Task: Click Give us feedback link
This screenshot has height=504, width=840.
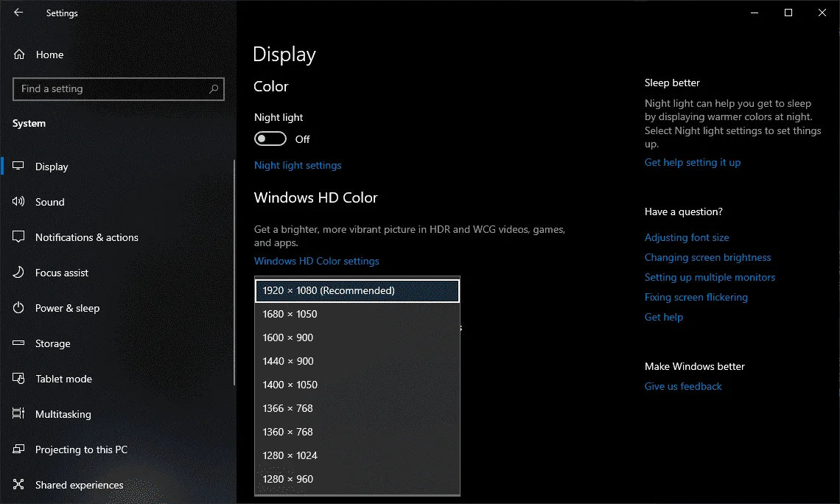Action: [683, 386]
